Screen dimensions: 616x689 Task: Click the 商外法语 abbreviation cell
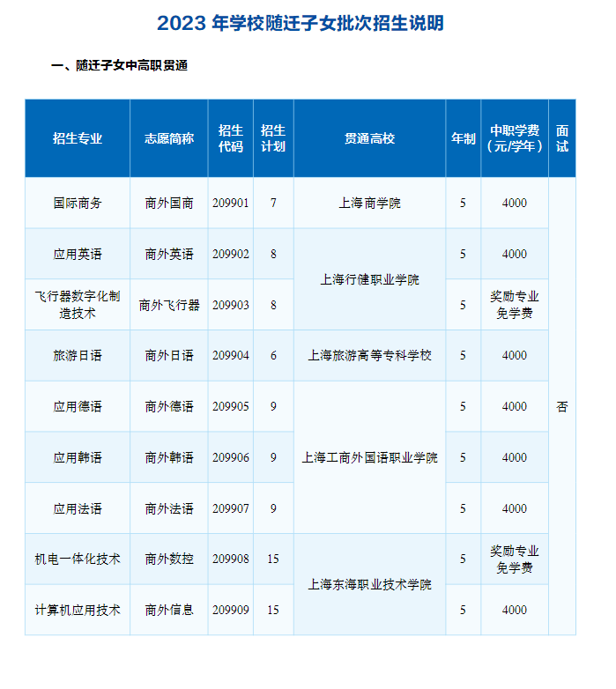coord(169,508)
